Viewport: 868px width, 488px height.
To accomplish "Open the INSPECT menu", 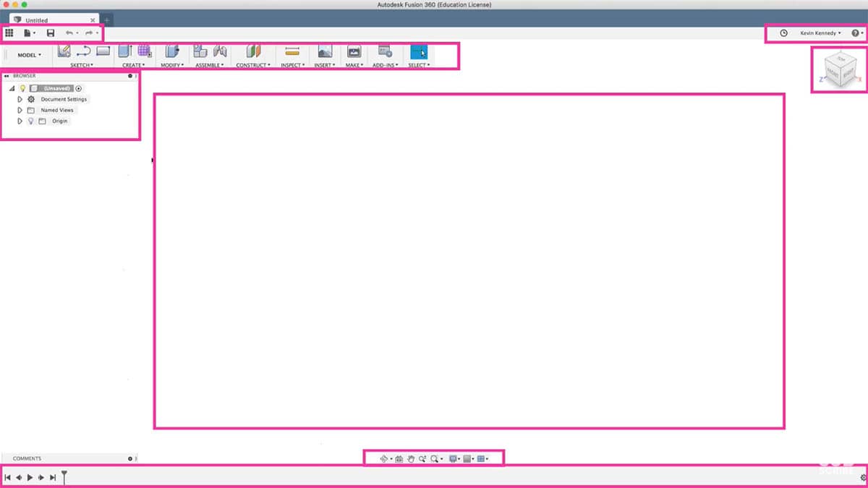I will point(292,65).
